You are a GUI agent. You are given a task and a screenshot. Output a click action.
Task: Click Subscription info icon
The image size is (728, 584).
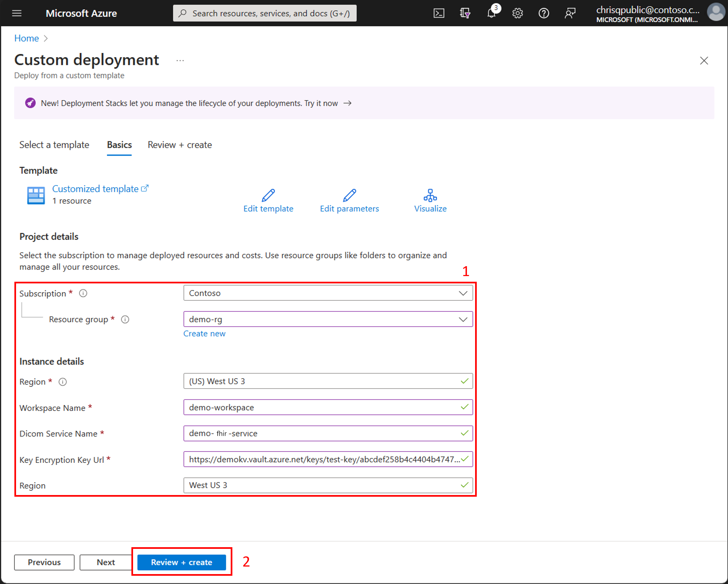(83, 293)
